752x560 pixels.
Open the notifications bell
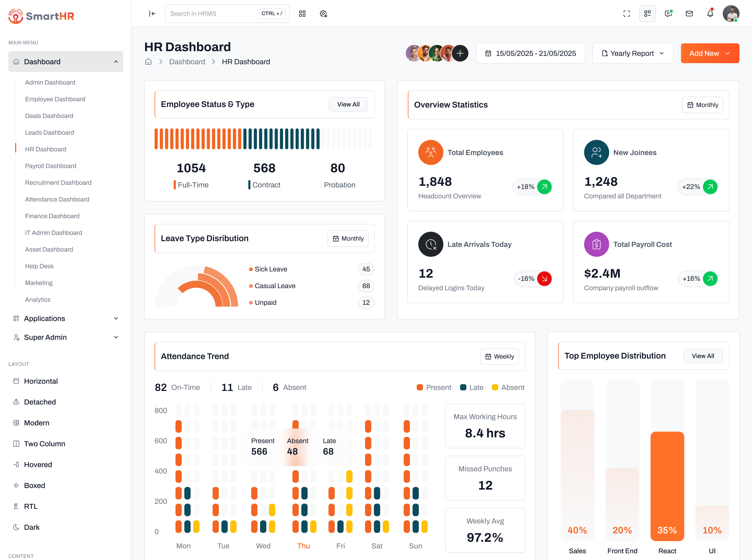click(x=710, y=14)
